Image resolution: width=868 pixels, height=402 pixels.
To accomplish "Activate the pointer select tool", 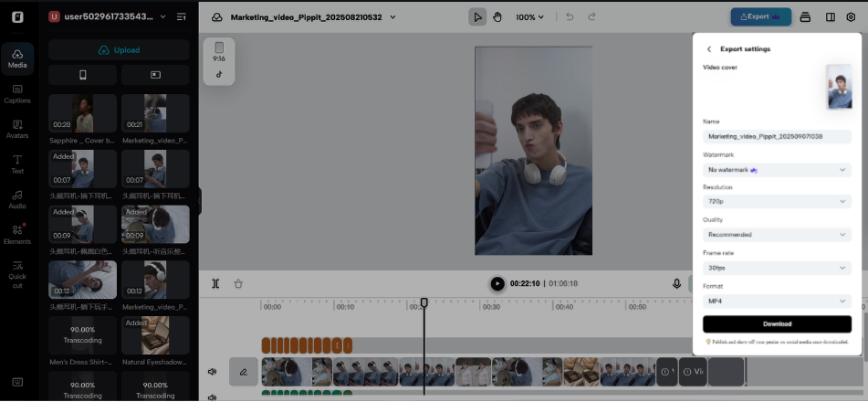I will [477, 16].
